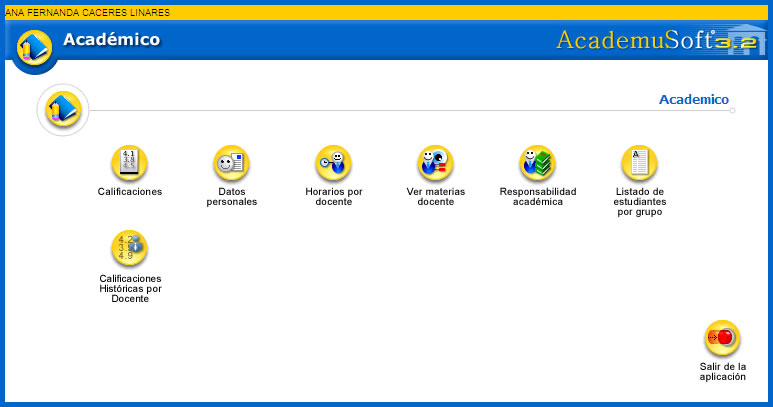Select Listado de estudiantes por grupo label
The width and height of the screenshot is (773, 407).
click(640, 202)
